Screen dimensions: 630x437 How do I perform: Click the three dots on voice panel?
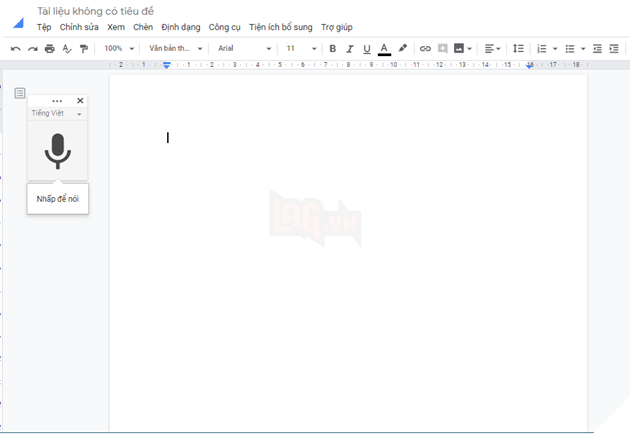[x=57, y=101]
